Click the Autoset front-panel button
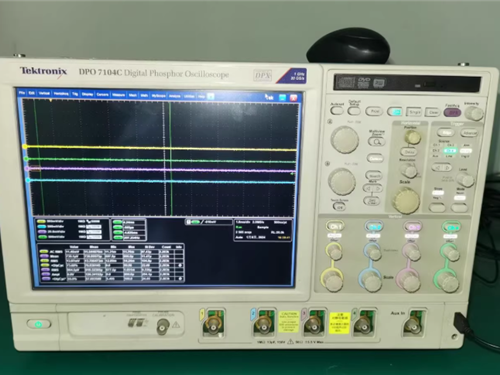 [x=337, y=110]
